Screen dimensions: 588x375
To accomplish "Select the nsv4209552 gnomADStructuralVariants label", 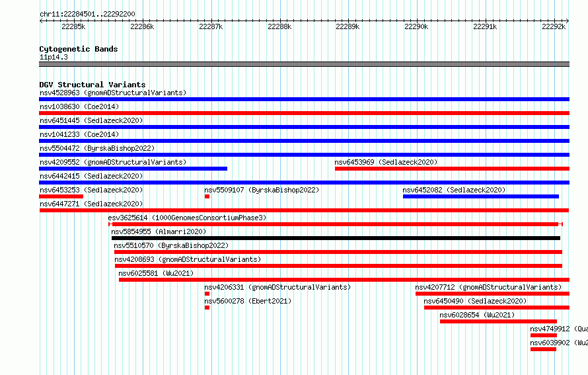I will (x=113, y=162).
